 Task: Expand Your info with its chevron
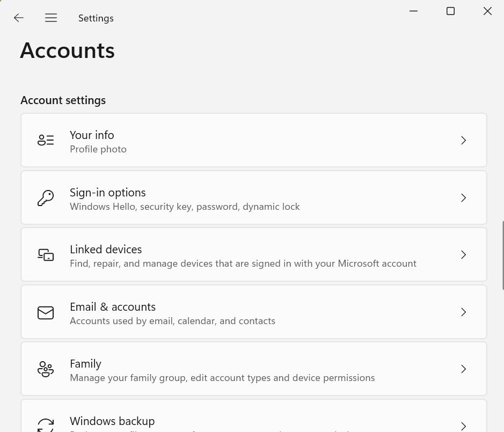(463, 140)
